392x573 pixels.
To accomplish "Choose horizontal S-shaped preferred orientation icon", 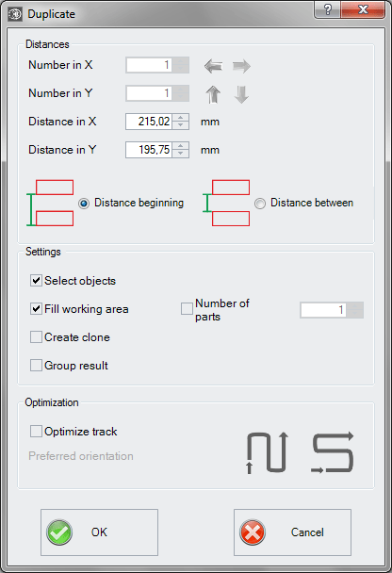I will [333, 452].
